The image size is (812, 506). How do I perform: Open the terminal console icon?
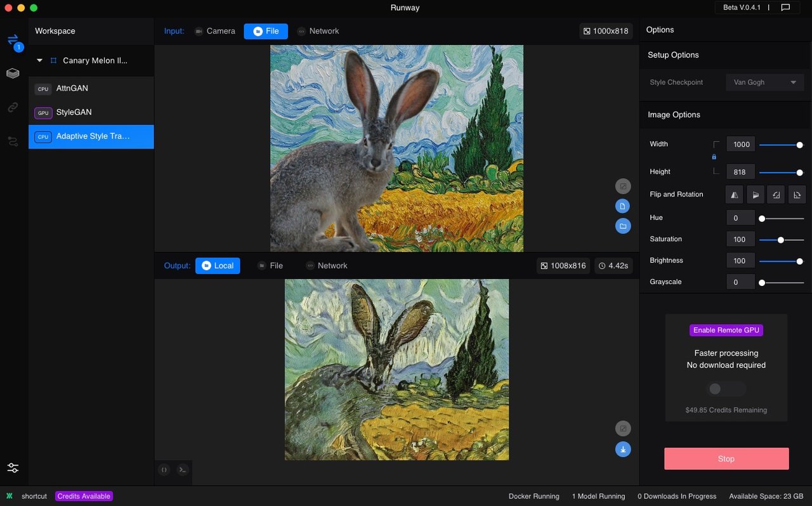[x=182, y=470]
